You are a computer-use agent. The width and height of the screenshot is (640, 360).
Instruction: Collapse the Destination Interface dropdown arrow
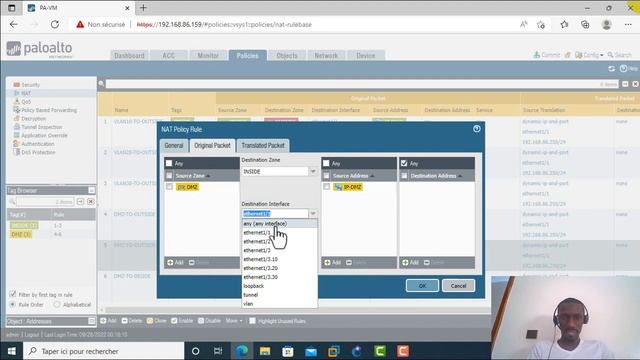[313, 213]
